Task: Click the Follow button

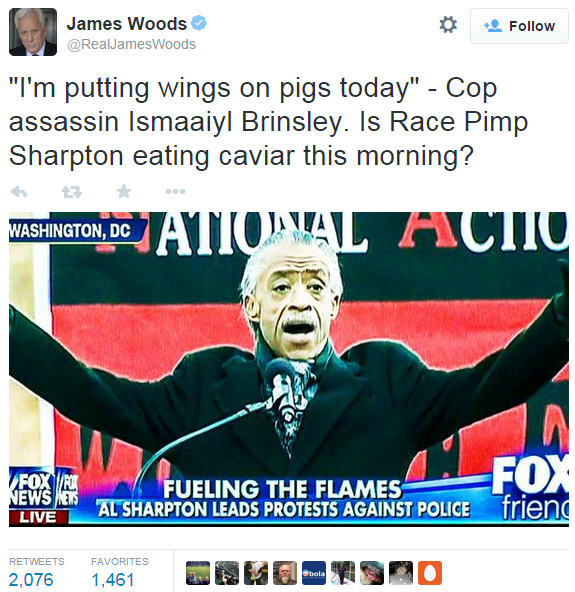Action: tap(519, 26)
